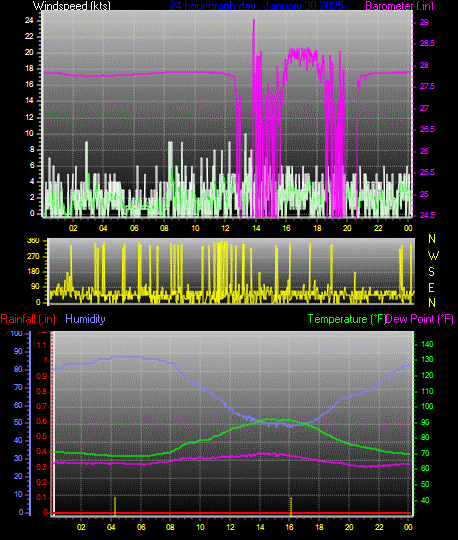Viewport: 458px width, 540px height.
Task: Click the 1.1 rainfall axis value
Action: pos(41,345)
